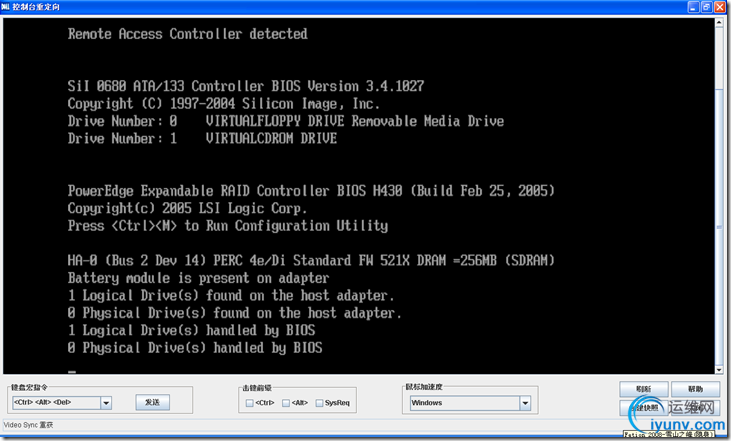This screenshot has width=731, height=441.
Task: Click 'Battery module is present on adapter'
Action: (199, 278)
